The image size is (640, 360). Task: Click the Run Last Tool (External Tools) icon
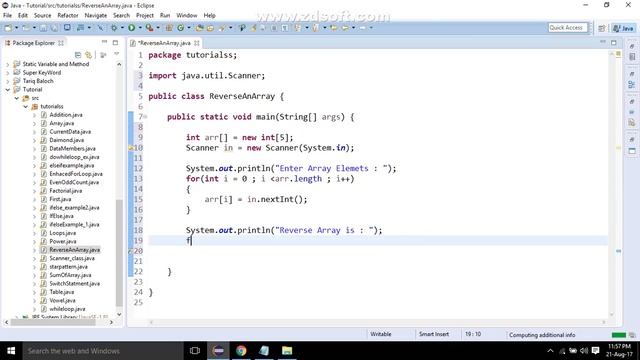pos(149,28)
